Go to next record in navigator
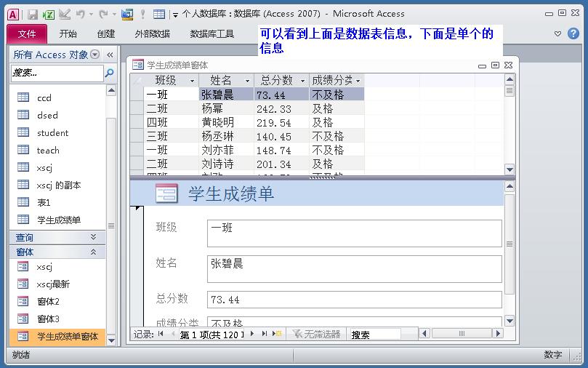 252,334
